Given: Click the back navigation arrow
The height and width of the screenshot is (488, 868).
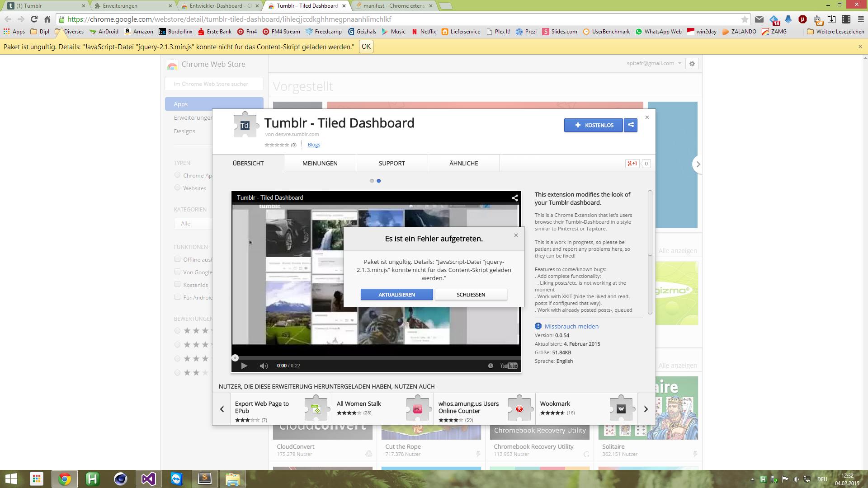Looking at the screenshot, I should coord(8,19).
